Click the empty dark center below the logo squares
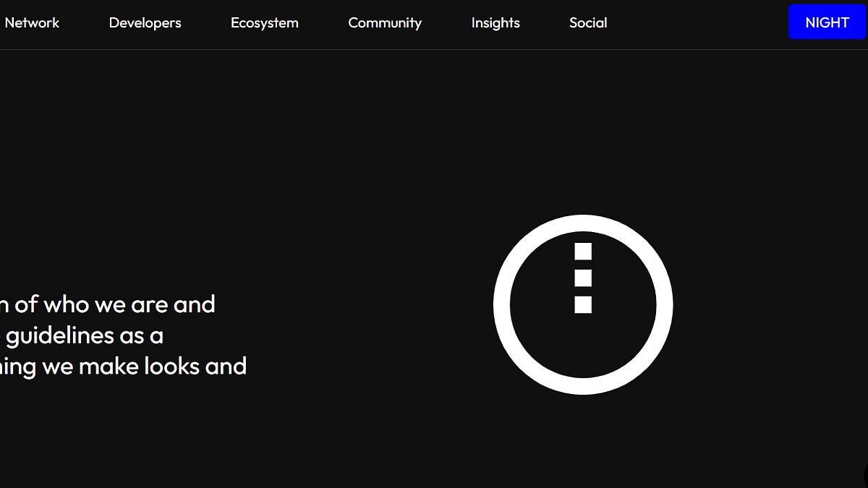 click(583, 346)
